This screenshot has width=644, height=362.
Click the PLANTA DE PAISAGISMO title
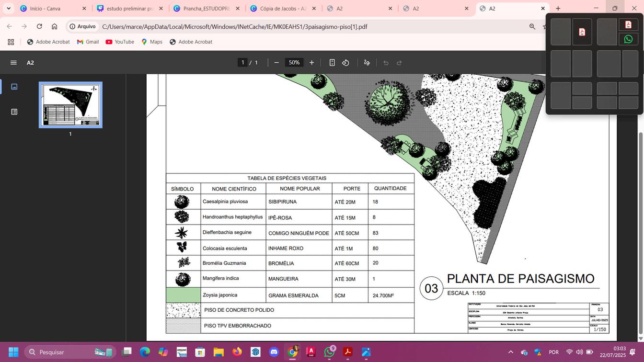(x=520, y=279)
